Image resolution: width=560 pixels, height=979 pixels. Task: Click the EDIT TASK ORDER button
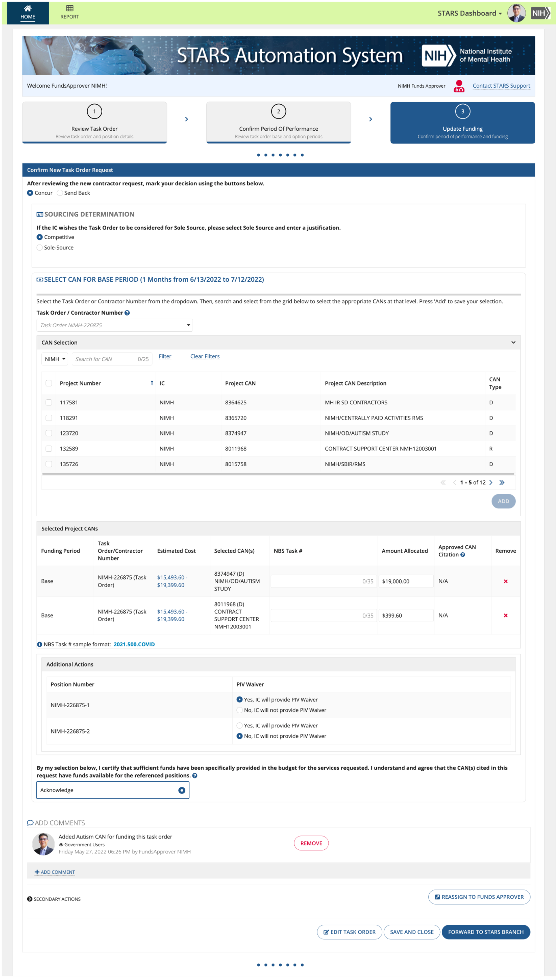click(x=350, y=932)
